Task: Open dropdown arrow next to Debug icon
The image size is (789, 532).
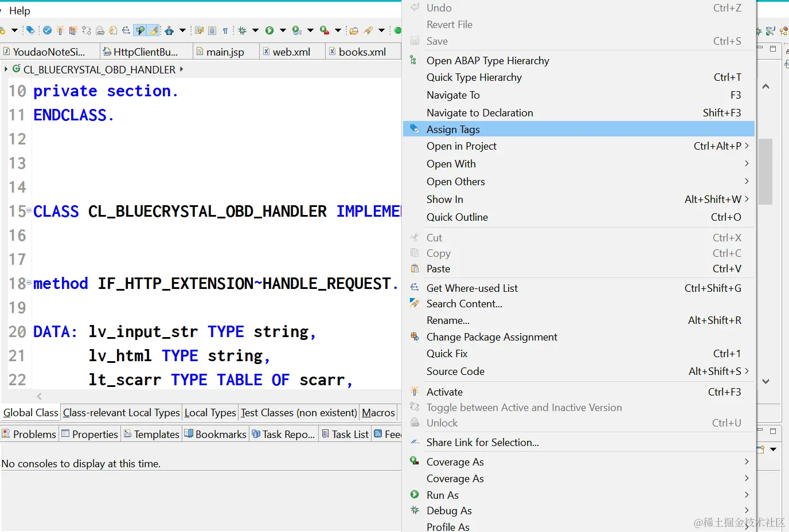Action: click(255, 30)
